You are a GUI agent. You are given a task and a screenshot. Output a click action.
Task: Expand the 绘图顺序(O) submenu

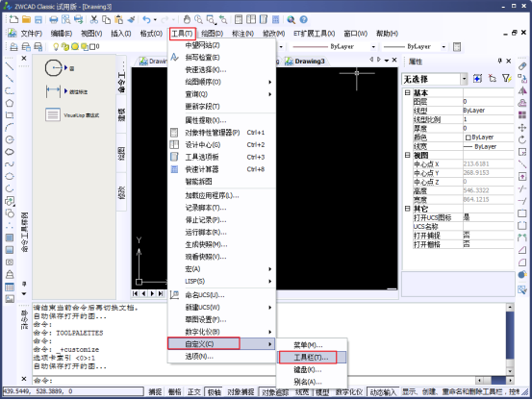click(222, 82)
